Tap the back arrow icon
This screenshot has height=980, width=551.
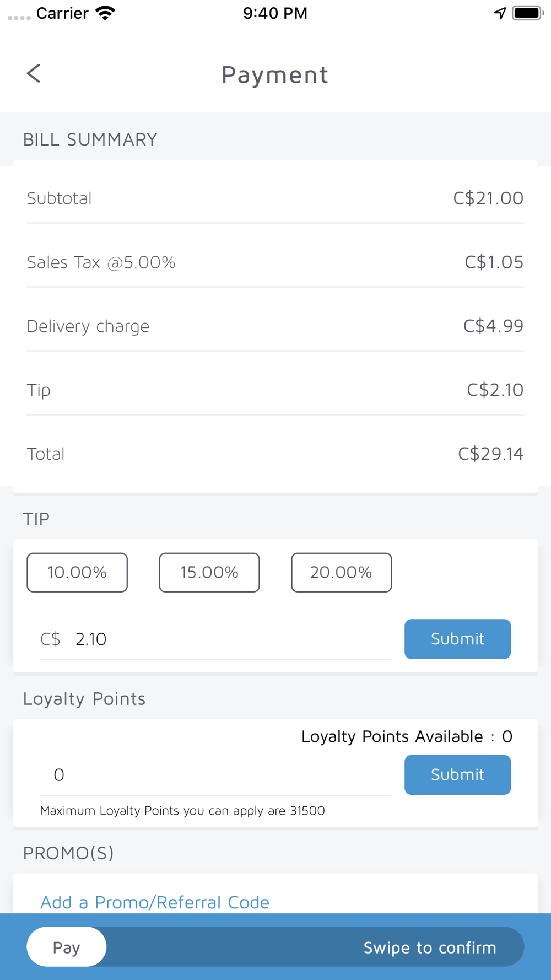(34, 73)
